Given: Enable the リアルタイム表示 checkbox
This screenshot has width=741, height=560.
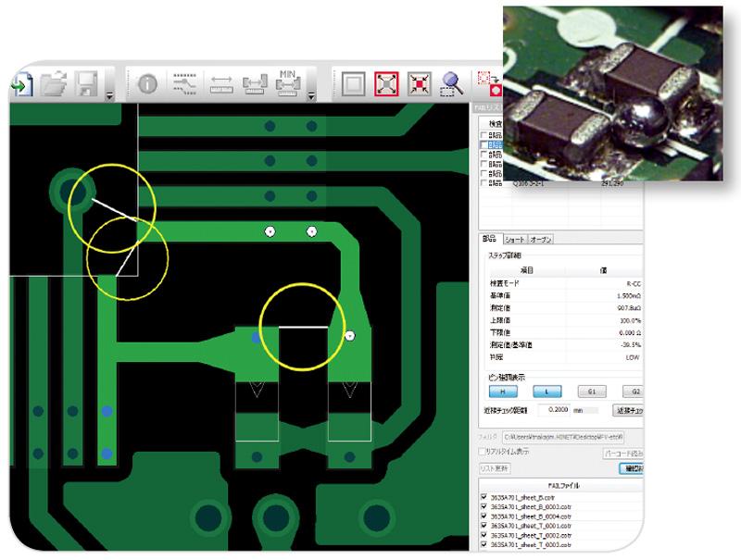Looking at the screenshot, I should coord(480,452).
